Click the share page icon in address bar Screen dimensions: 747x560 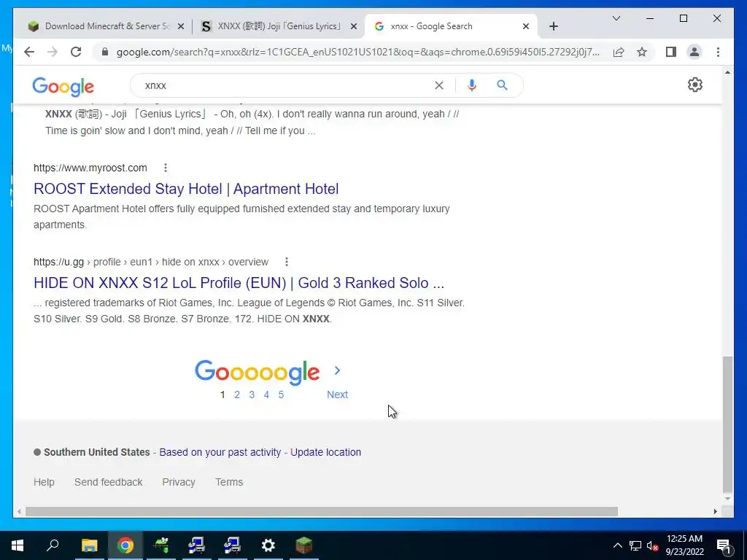pyautogui.click(x=619, y=52)
